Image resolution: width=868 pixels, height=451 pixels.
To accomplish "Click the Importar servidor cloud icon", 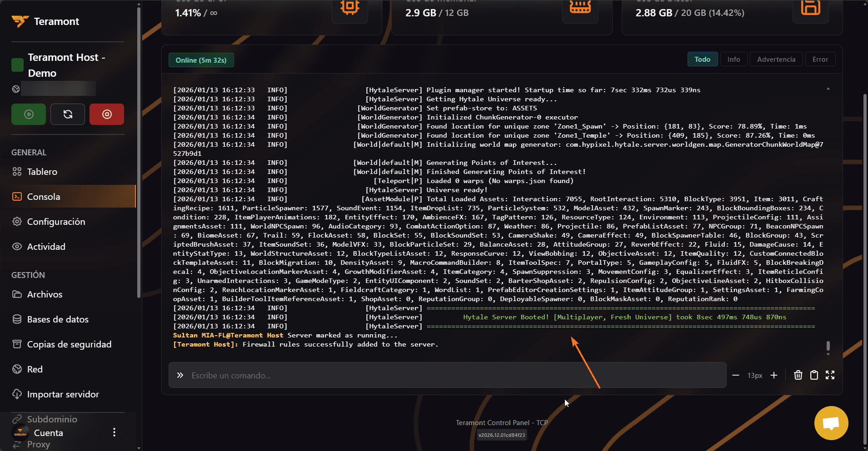I will 17,394.
